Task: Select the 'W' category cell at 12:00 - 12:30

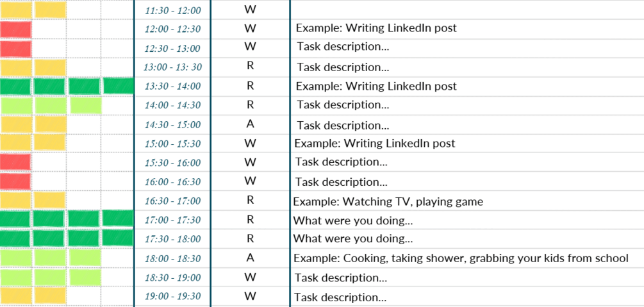Action: coord(250,28)
